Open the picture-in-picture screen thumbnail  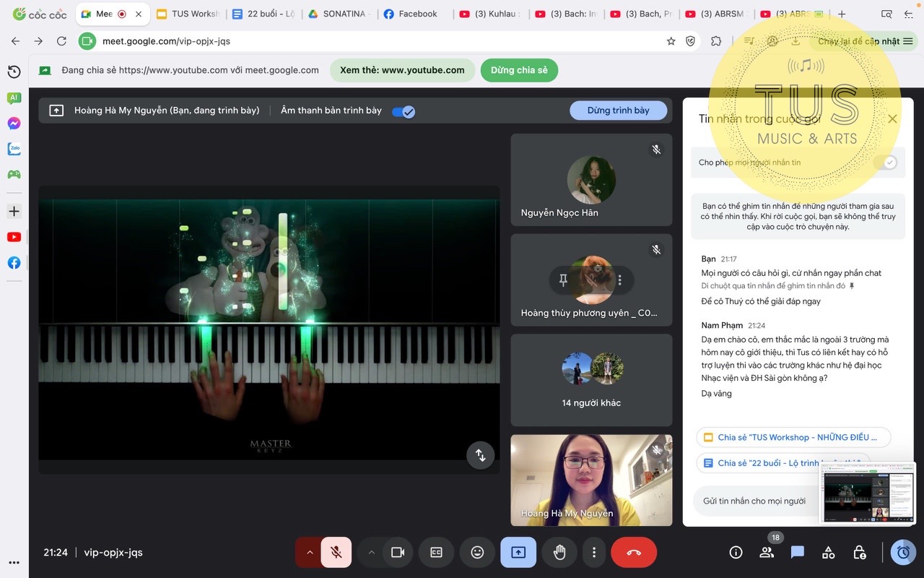(x=867, y=493)
